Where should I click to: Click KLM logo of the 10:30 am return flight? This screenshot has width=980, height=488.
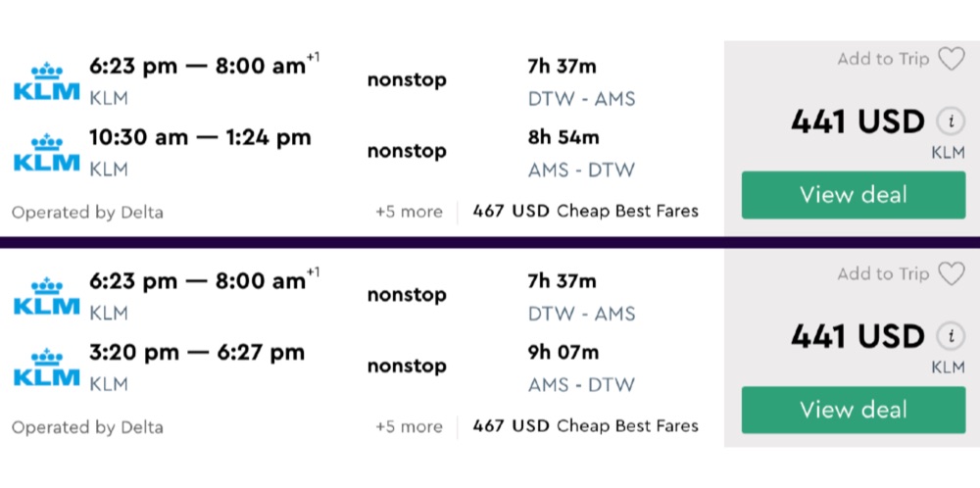pos(46,152)
